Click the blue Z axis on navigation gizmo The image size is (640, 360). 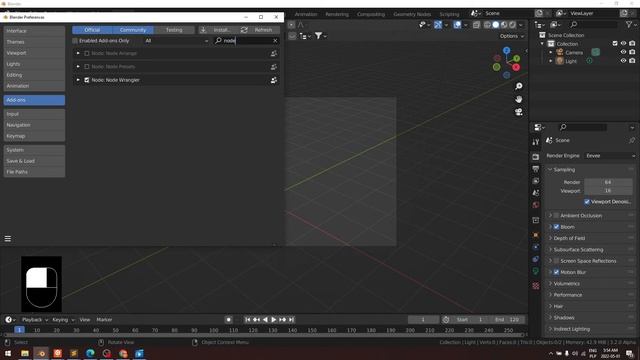click(507, 51)
